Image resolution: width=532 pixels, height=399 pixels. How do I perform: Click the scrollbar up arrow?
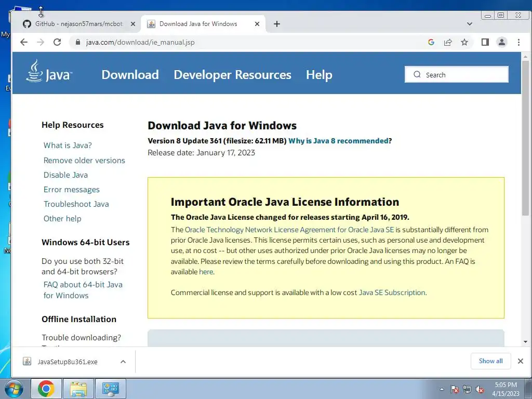coord(525,57)
